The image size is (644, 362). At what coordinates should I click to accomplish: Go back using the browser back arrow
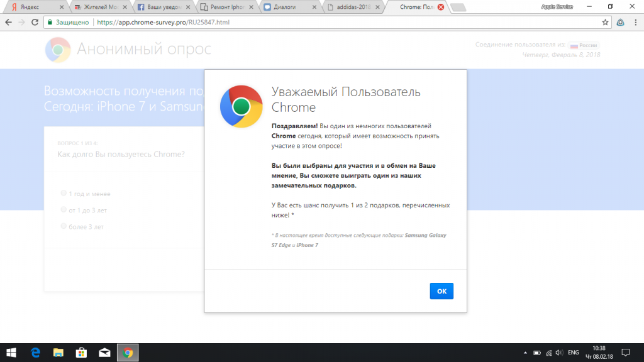(9, 22)
